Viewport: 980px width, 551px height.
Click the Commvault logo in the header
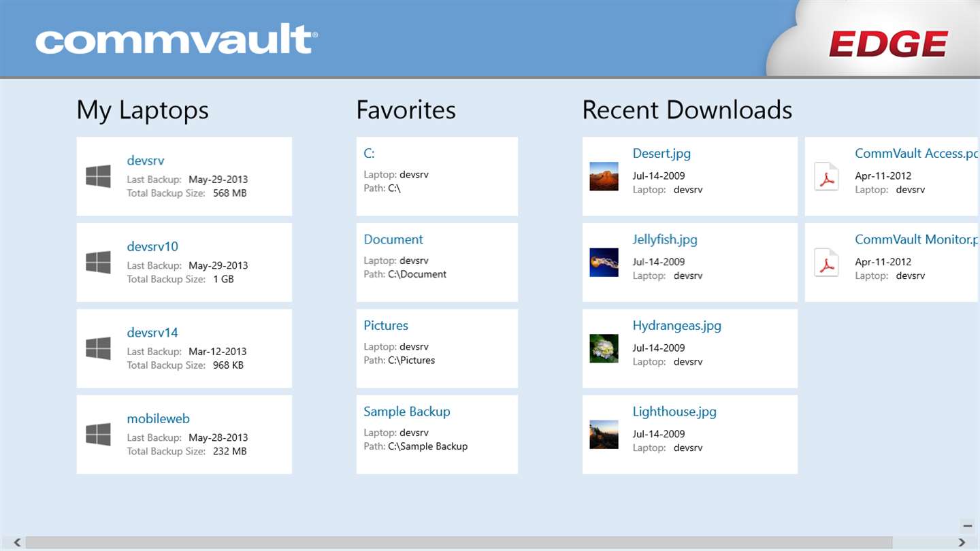pos(176,39)
